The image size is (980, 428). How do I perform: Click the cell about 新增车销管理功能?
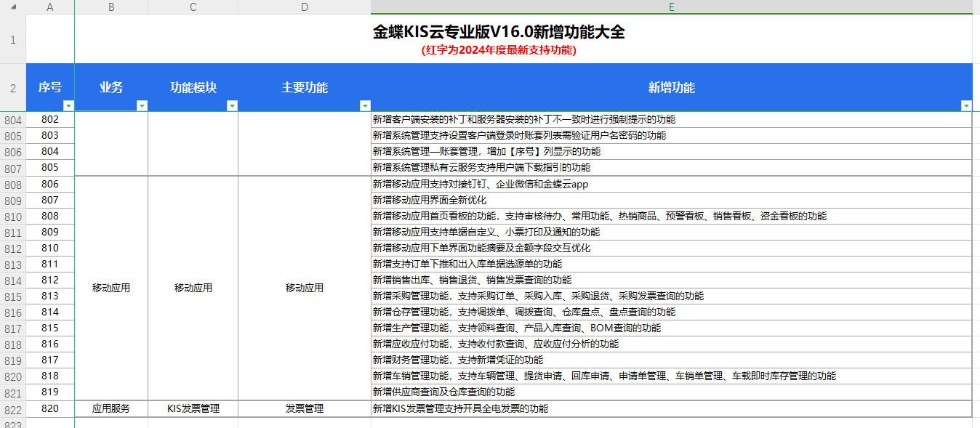(672, 376)
